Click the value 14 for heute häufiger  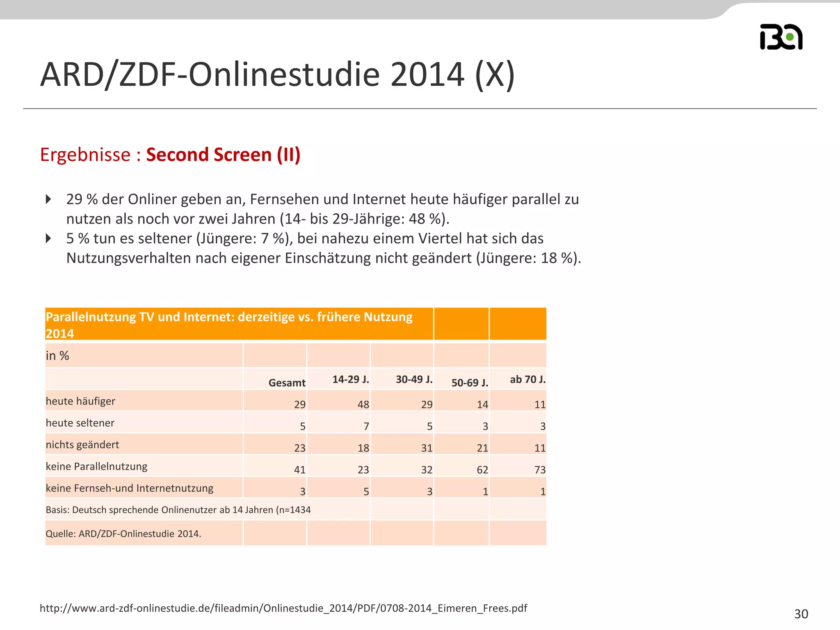tap(483, 404)
